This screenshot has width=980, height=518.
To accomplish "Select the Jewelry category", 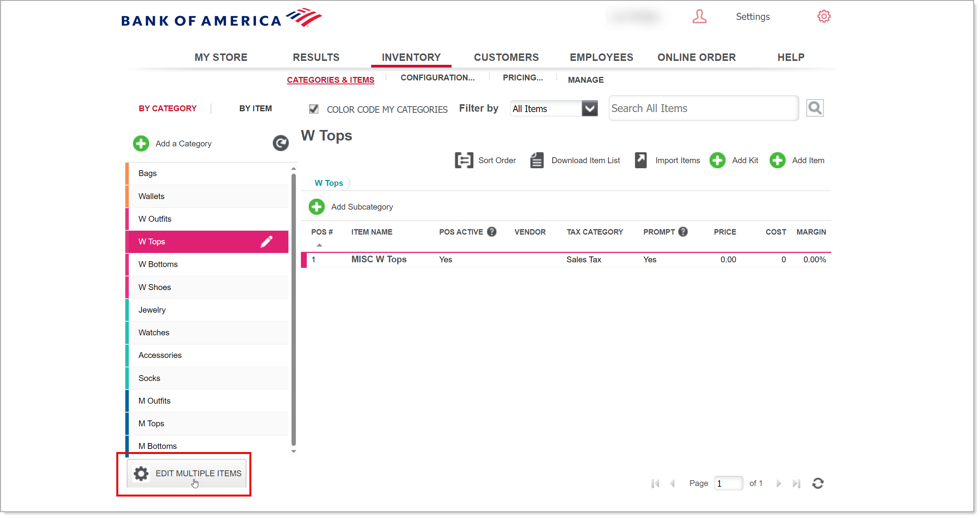I will pos(207,310).
